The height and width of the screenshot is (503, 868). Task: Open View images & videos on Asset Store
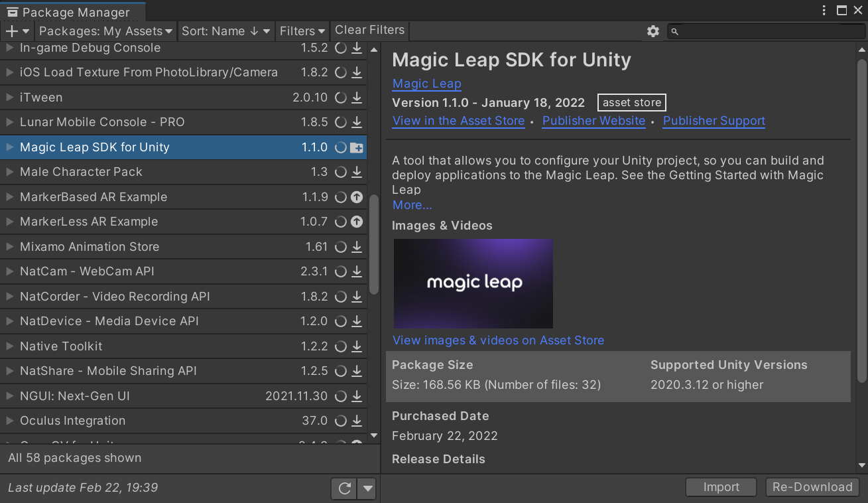coord(499,340)
